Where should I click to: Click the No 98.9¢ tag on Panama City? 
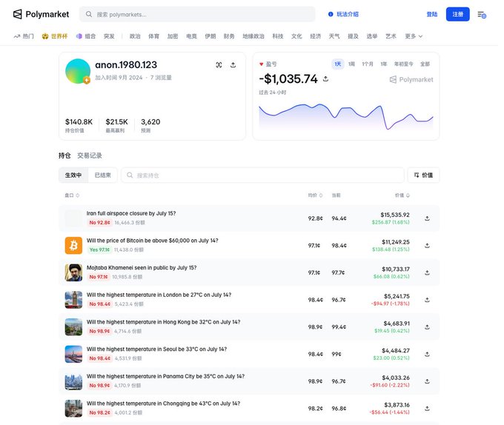(99, 385)
